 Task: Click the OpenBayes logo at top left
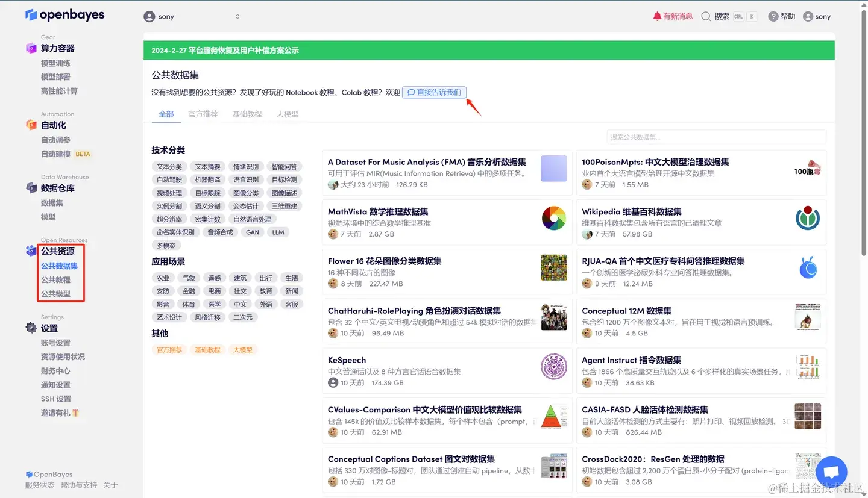[64, 14]
